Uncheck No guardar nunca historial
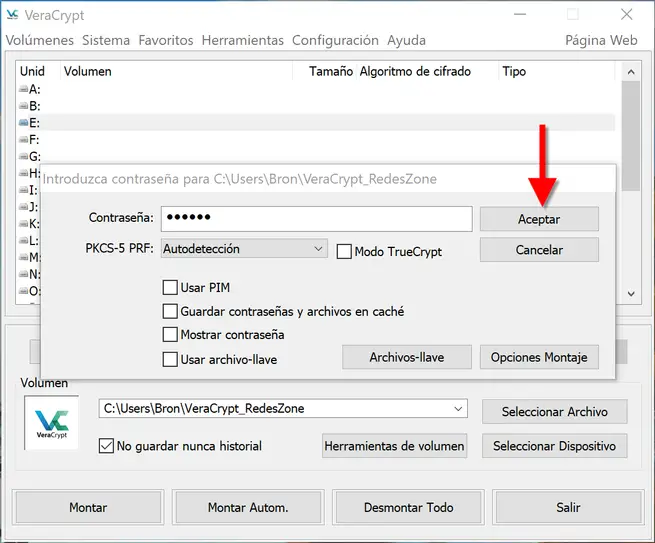This screenshot has width=655, height=543. click(x=106, y=446)
